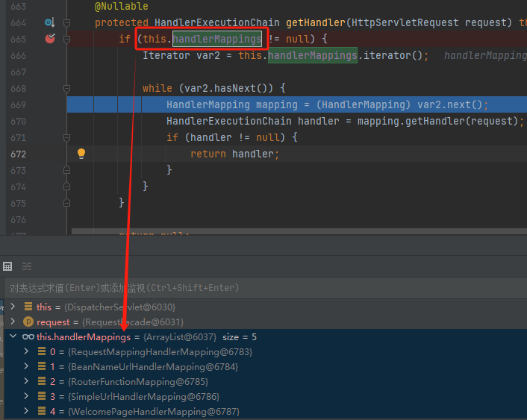Expand entry 0 RequestMappingHandlerMapping
The height and width of the screenshot is (420, 527).
26,351
